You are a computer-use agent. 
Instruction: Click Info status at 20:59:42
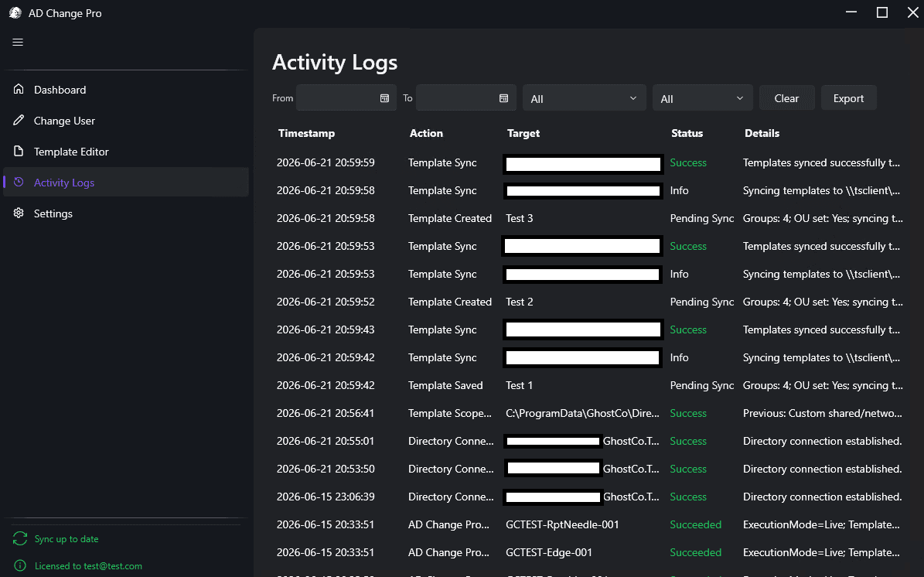(679, 358)
